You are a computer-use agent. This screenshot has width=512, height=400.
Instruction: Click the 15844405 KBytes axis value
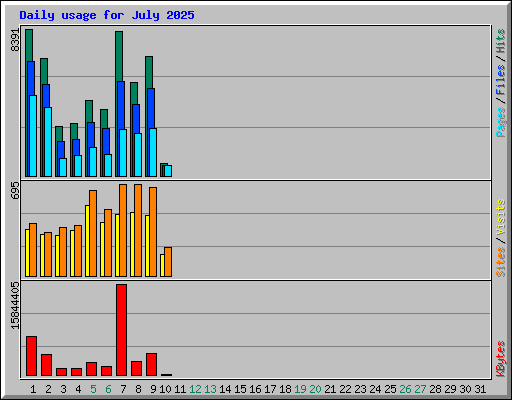pos(15,305)
